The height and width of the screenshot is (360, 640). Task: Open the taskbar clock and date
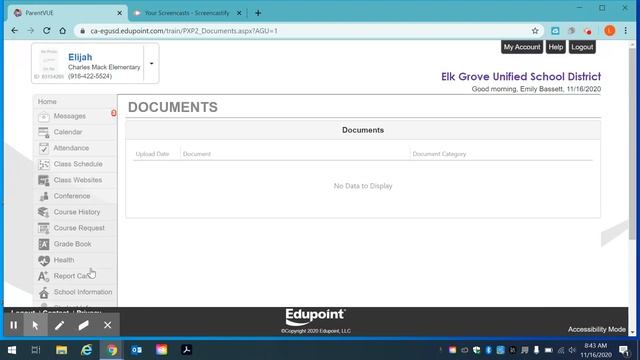click(x=596, y=350)
